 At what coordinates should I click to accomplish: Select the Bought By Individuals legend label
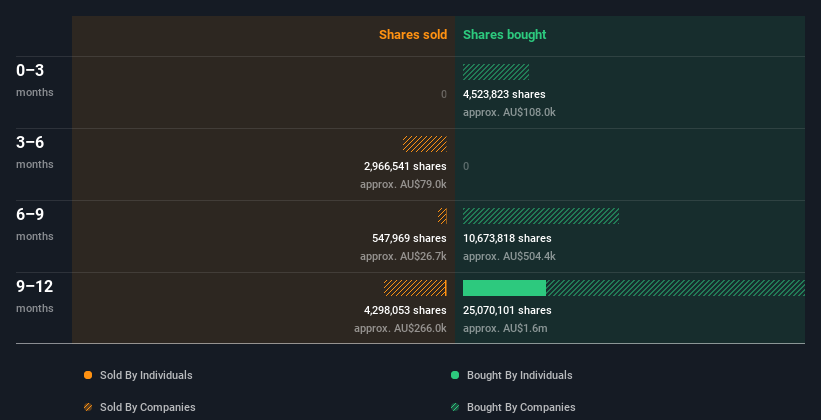[519, 375]
